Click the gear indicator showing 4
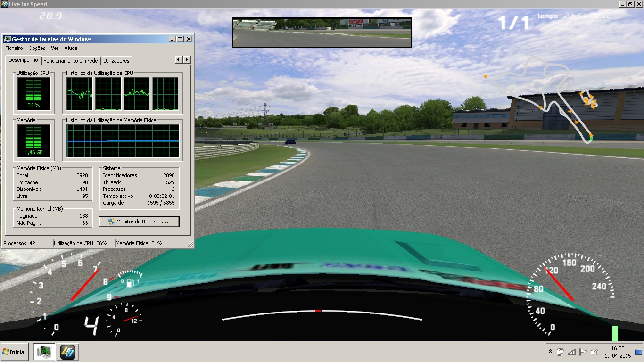 [x=91, y=325]
